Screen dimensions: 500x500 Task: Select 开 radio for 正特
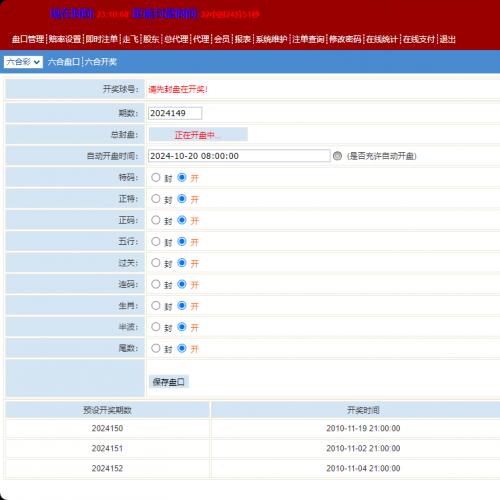coord(182,199)
